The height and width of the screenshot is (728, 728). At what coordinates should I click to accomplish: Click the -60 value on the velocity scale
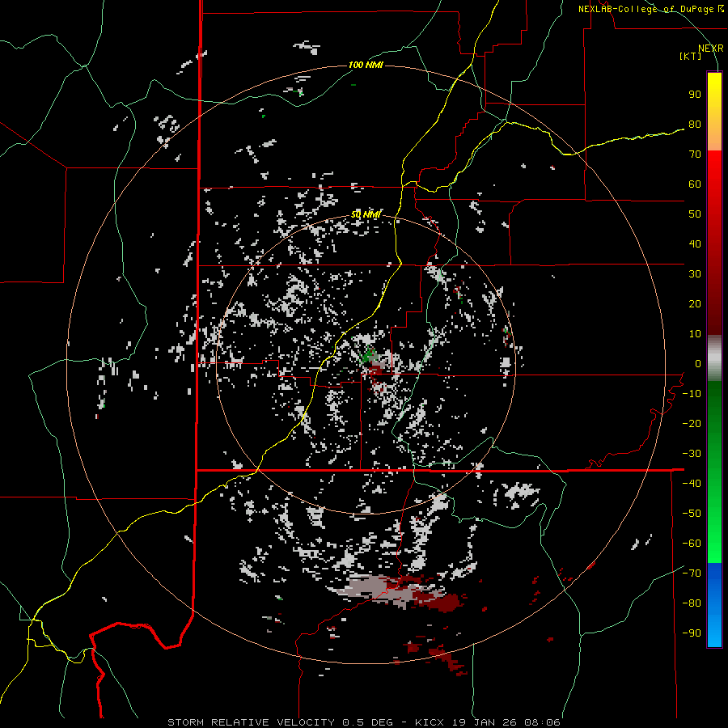click(692, 544)
